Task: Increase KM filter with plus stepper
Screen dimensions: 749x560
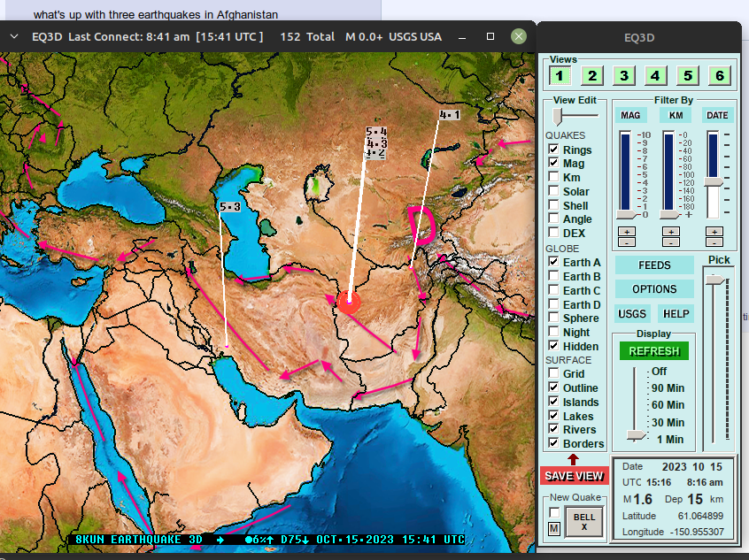Action: (671, 232)
